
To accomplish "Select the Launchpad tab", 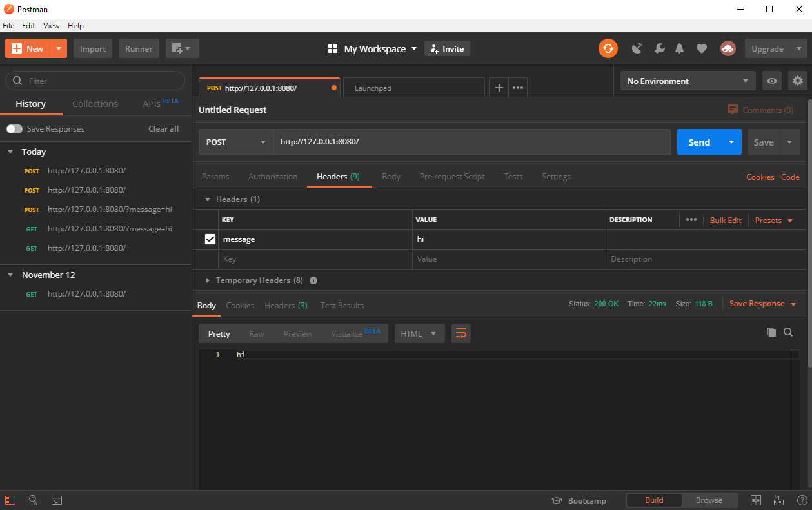I will pos(413,88).
